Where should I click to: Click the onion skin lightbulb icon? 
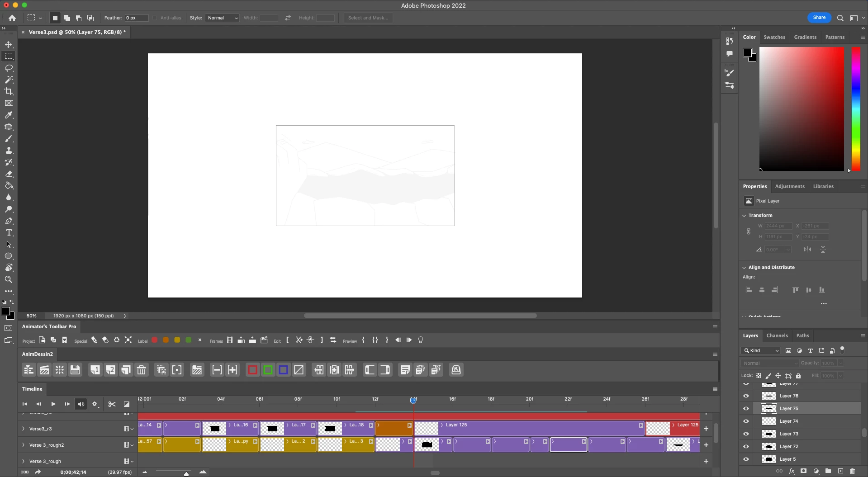coord(421,340)
